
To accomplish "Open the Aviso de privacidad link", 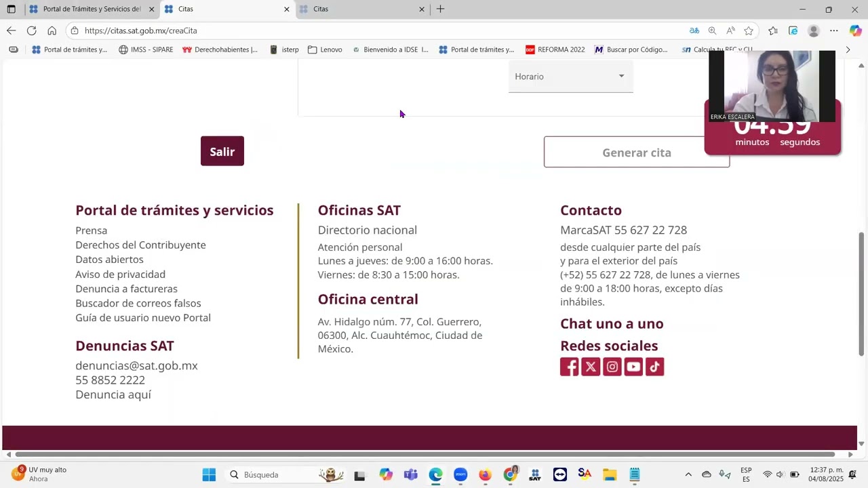I will pos(120,274).
